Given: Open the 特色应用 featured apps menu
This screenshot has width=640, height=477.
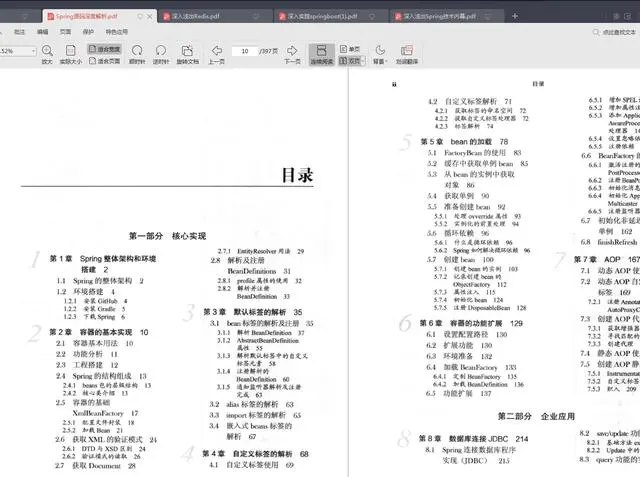Looking at the screenshot, I should [x=117, y=32].
